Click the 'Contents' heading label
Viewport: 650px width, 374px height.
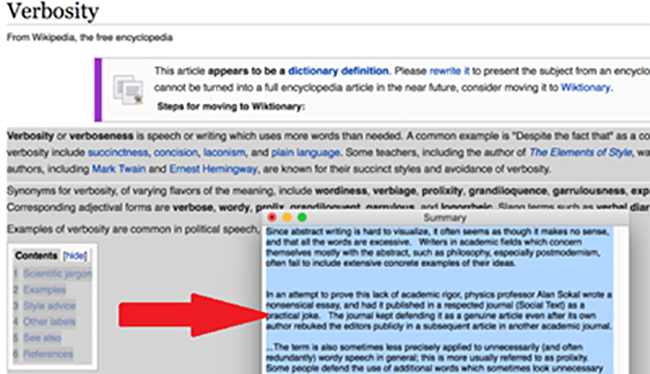point(36,256)
